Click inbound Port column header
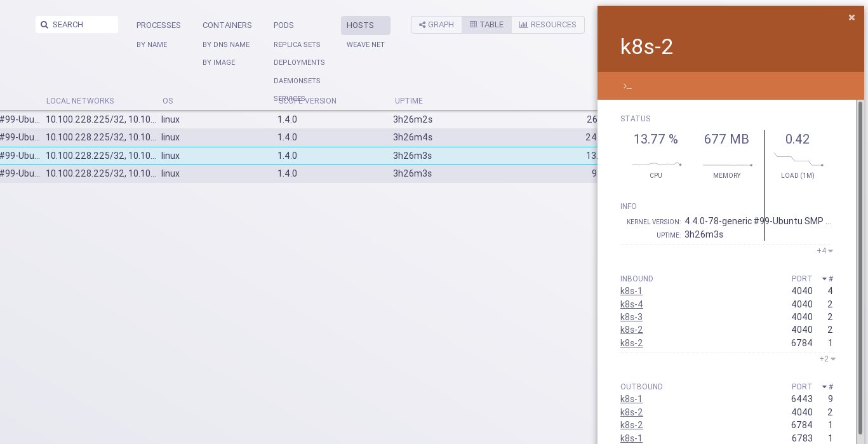 [802, 279]
